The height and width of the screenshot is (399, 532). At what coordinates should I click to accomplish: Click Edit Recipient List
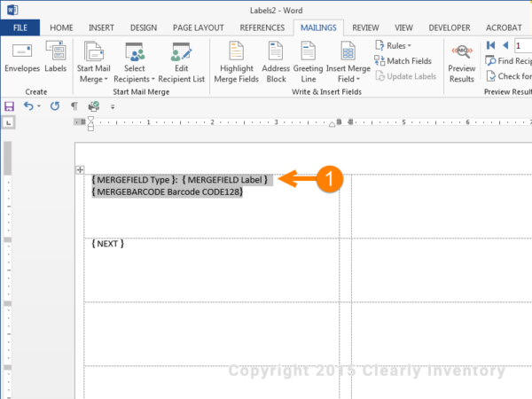coord(182,62)
